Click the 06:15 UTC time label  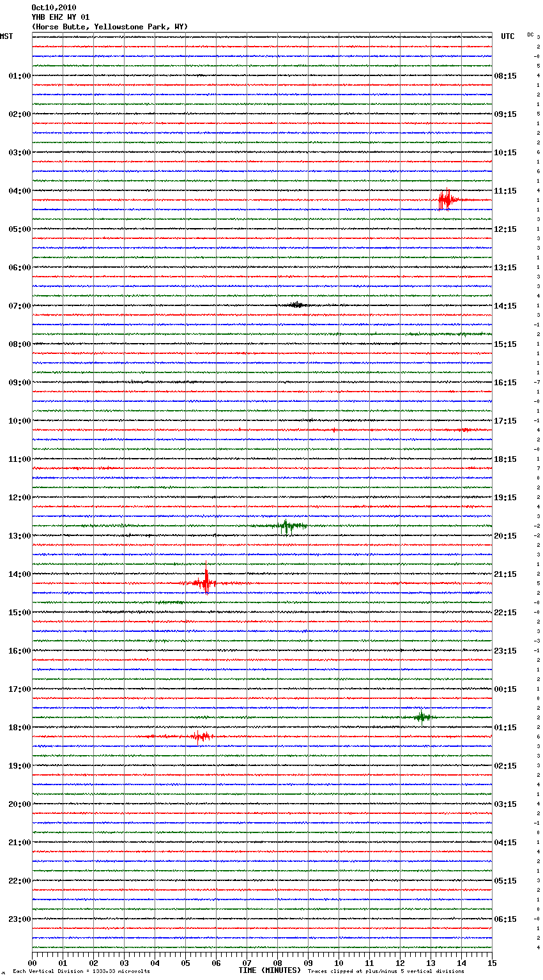coord(505,919)
